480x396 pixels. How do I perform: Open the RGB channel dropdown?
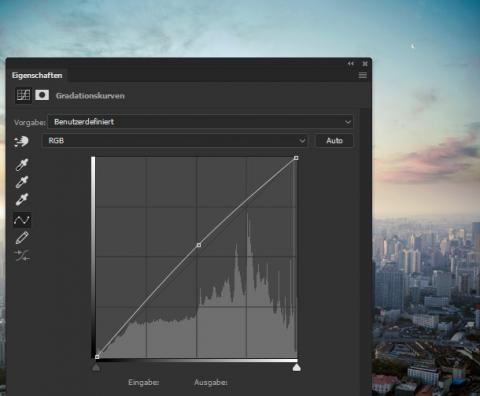click(x=174, y=141)
